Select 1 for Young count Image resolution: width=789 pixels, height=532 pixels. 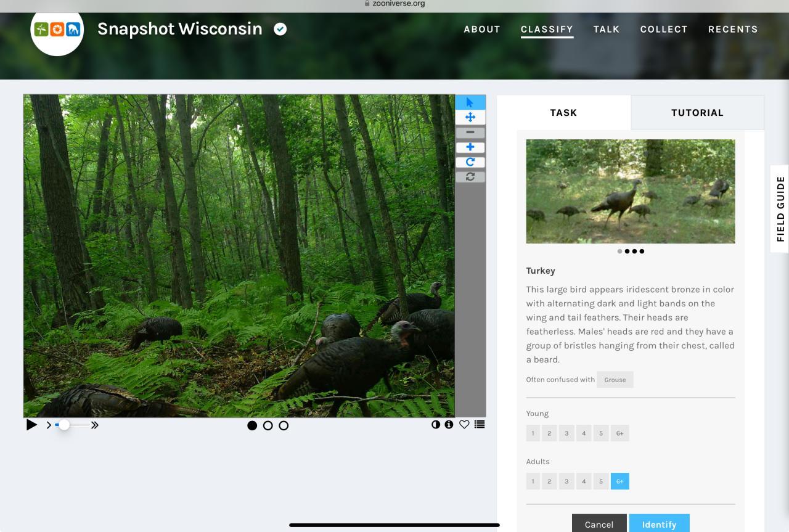point(533,433)
